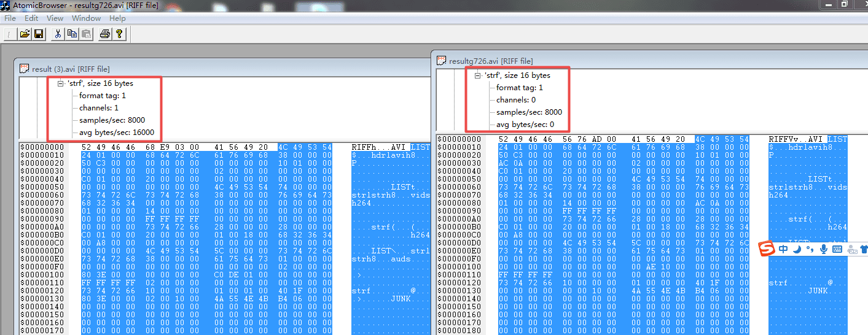Click the Open file toolbar icon
Screen dimensions: 868x335
[x=25, y=34]
